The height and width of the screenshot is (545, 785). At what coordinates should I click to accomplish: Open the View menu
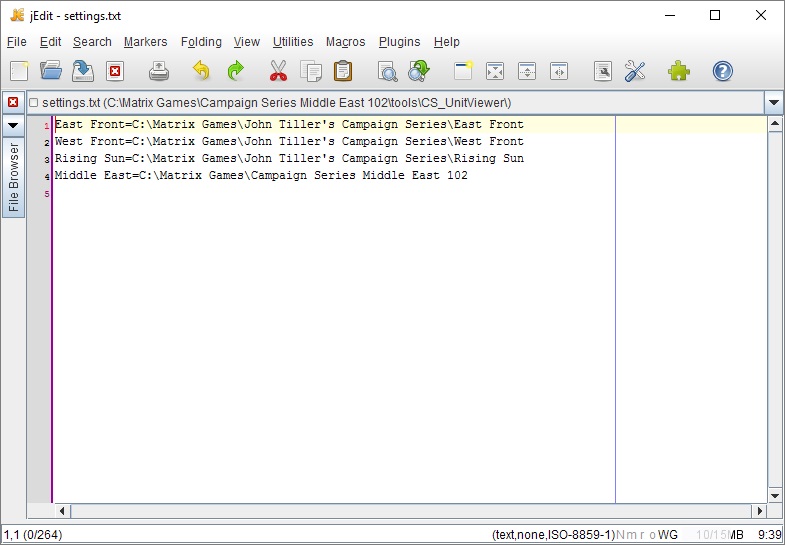coord(247,42)
